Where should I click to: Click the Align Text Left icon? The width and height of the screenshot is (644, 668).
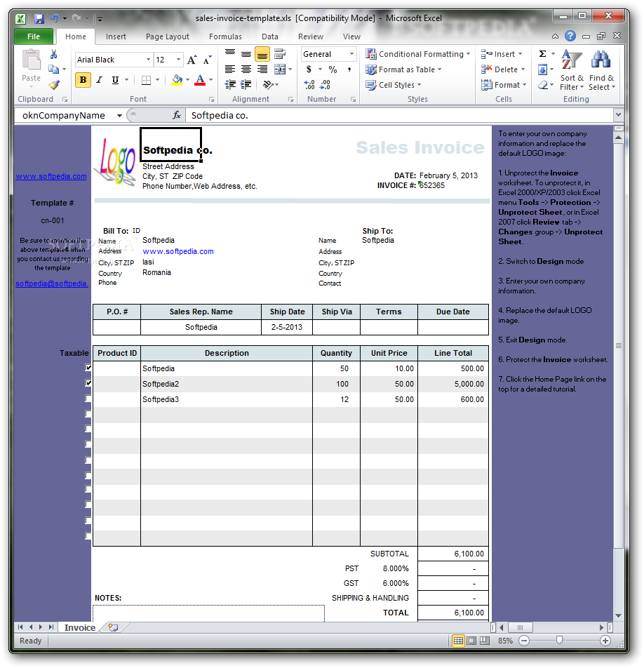[230, 69]
